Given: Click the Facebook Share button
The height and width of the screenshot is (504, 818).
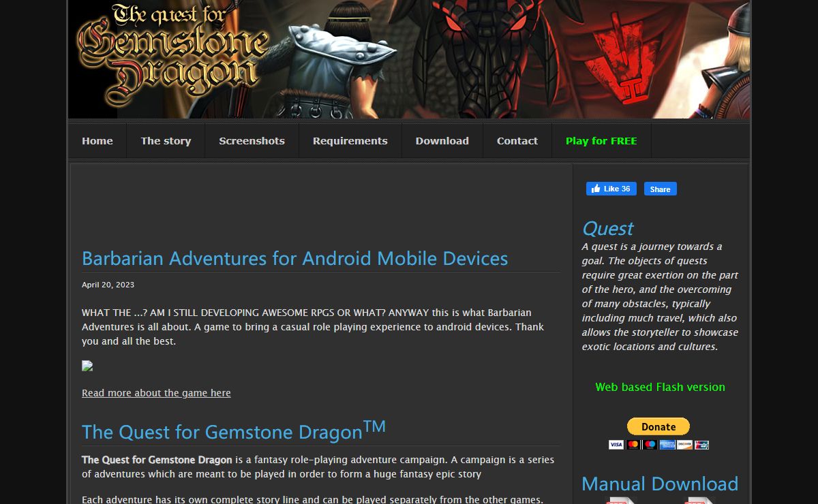Looking at the screenshot, I should [x=661, y=189].
